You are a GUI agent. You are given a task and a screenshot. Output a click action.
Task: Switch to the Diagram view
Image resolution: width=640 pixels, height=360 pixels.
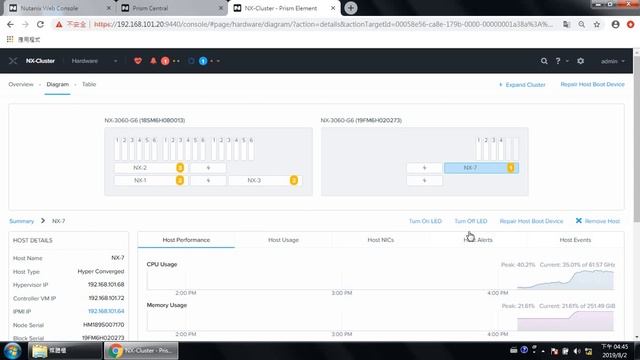[x=58, y=84]
